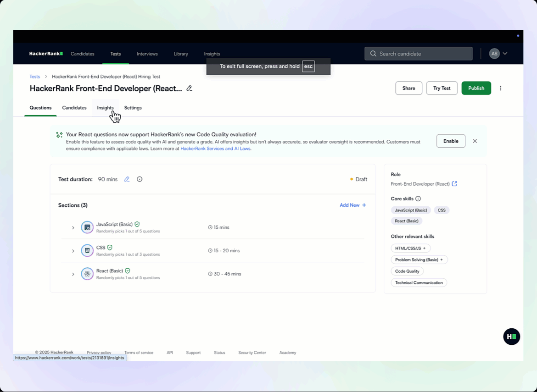Click 'Randomly picks 1 out of 3 questions' text
The image size is (537, 392).
[x=128, y=254]
